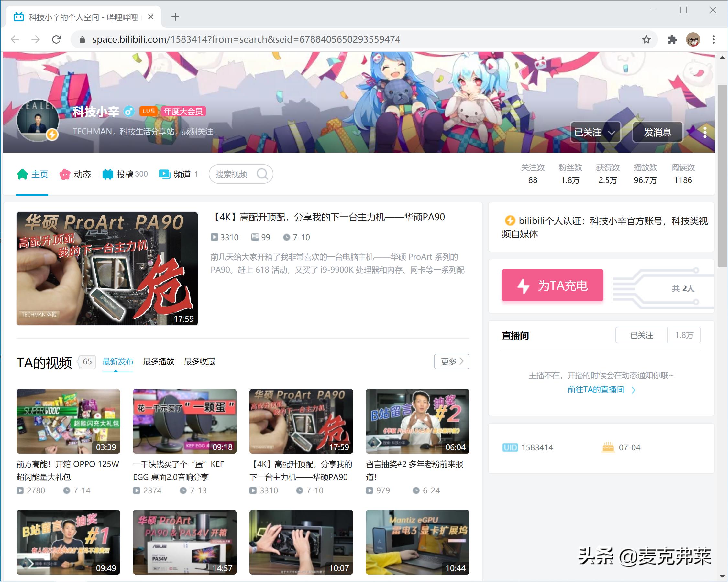Click the bookmark star in address bar

646,39
